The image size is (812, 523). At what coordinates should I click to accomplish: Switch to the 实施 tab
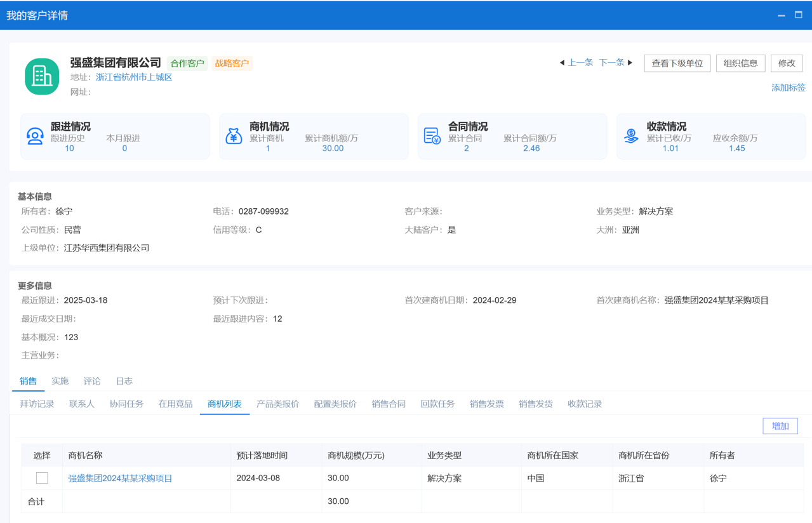[x=60, y=381]
